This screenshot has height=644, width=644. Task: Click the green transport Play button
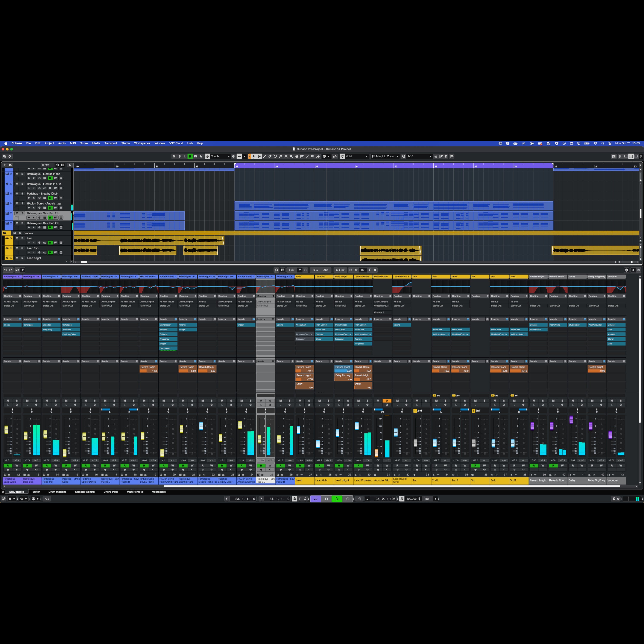tap(337, 499)
